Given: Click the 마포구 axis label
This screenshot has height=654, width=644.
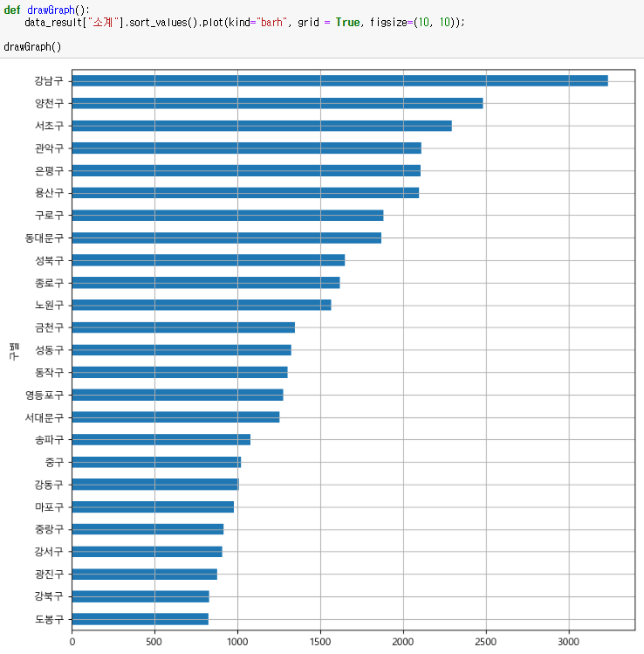Looking at the screenshot, I should coord(49,507).
